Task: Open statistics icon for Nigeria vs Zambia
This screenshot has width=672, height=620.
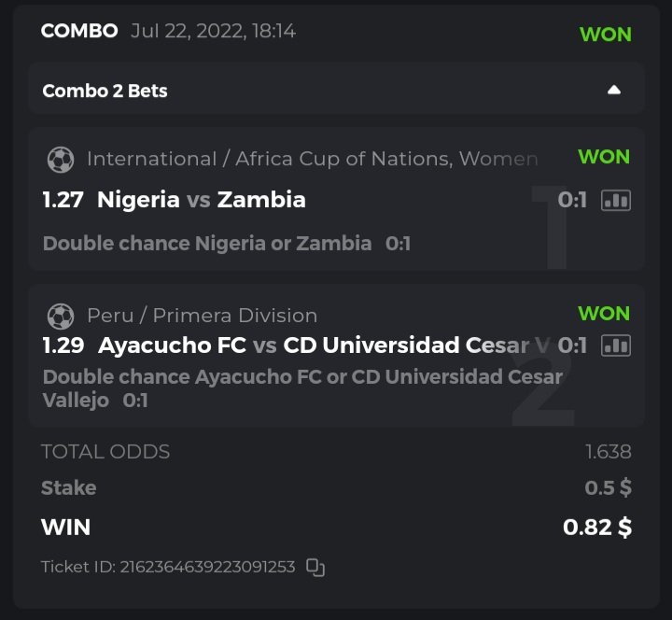Action: click(x=616, y=200)
